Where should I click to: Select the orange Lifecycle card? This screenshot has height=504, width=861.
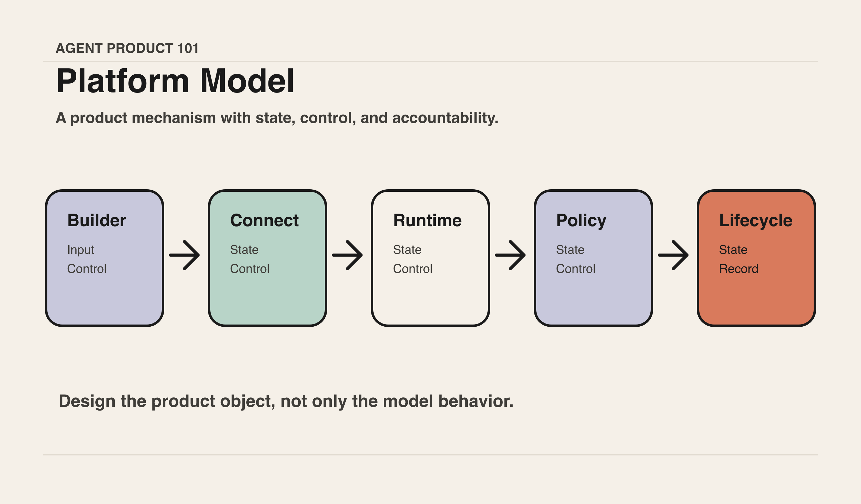click(756, 258)
